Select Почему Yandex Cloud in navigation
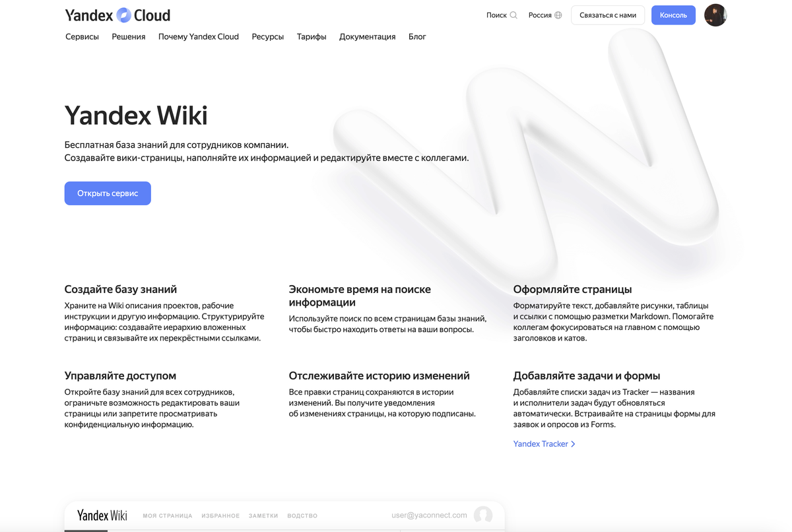The image size is (792, 532). [198, 36]
